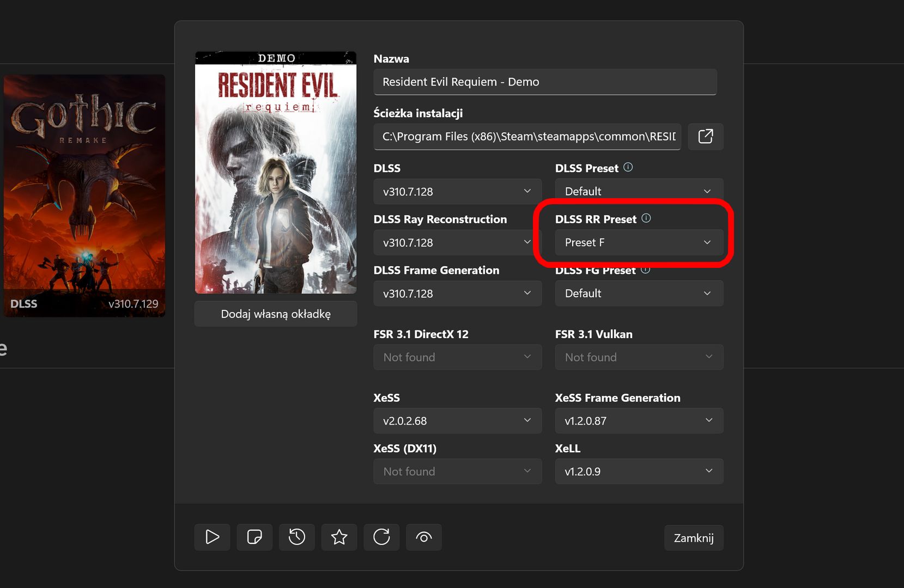Image resolution: width=904 pixels, height=588 pixels.
Task: Click the Ścieżka instalacji label
Action: pos(418,113)
